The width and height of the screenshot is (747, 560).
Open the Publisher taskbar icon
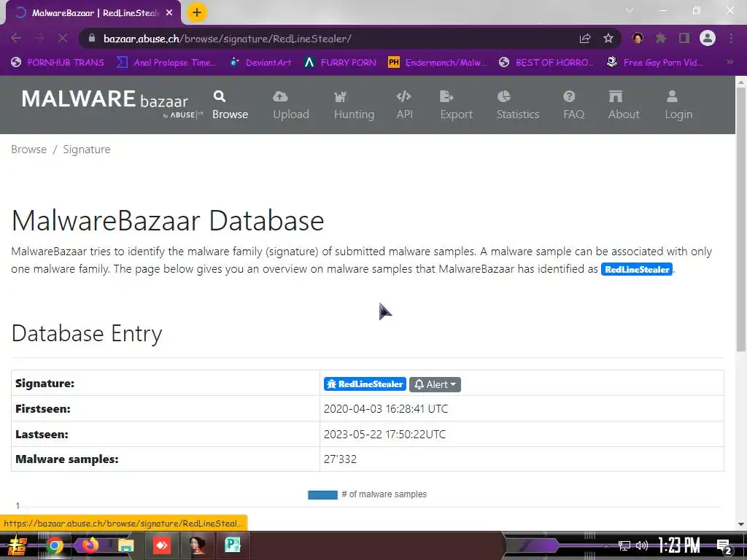tap(233, 545)
